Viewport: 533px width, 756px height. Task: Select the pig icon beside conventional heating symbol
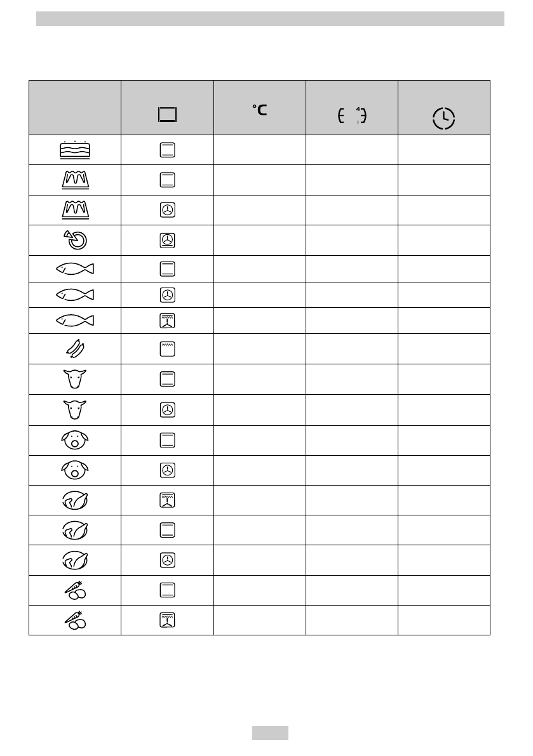click(75, 439)
